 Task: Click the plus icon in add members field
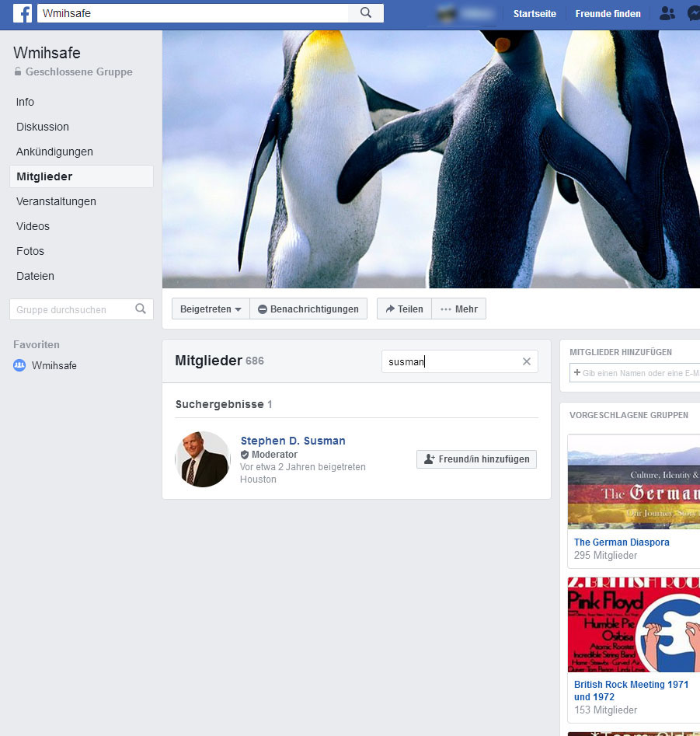click(x=577, y=372)
